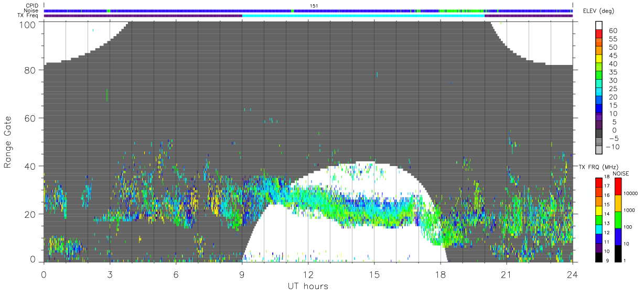Image resolution: width=644 pixels, height=297 pixels.
Task: Click the '55' label on the ELEV colorbar
Action: click(x=613, y=39)
